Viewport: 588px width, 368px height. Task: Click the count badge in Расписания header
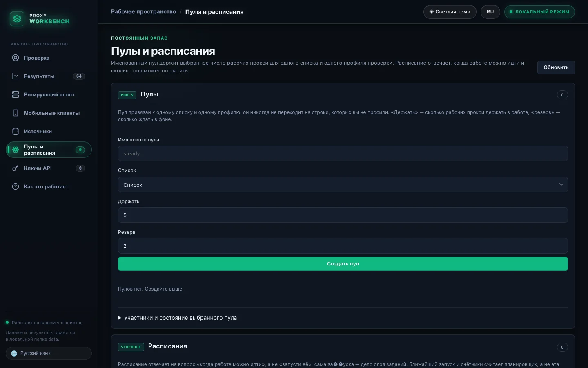[x=562, y=347]
